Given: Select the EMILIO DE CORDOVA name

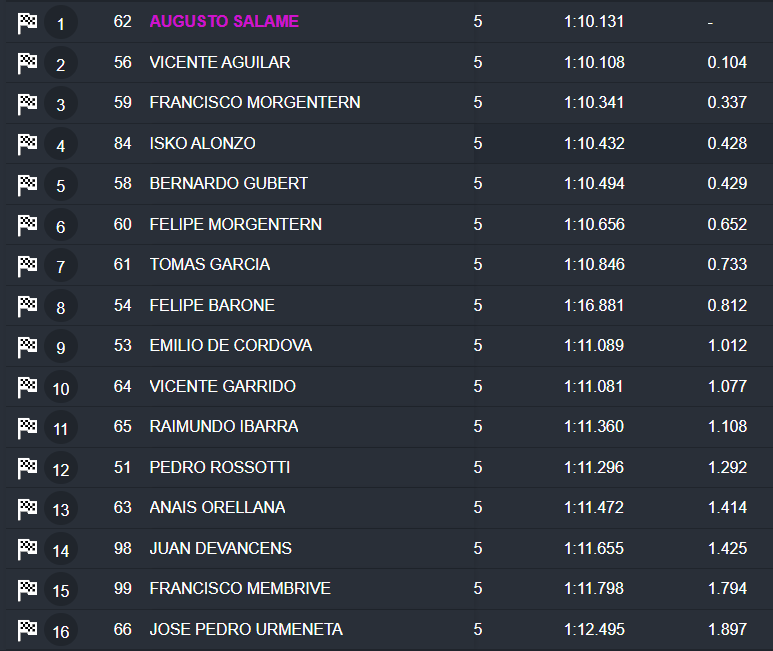Looking at the screenshot, I should (x=231, y=345).
